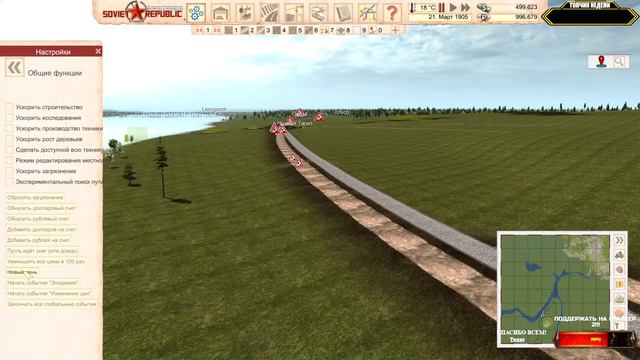Select view layer 9 on the quick bar
Image resolution: width=640 pixels, height=360 pixels.
[x=359, y=30]
